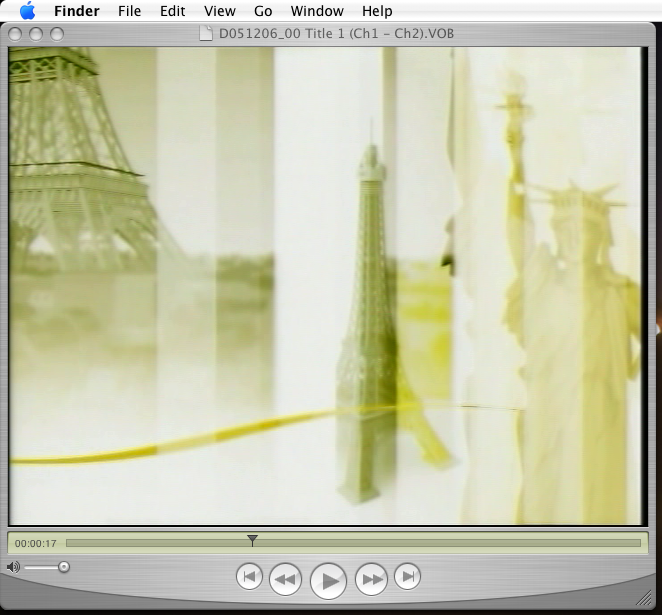Zoom the movie window
The image size is (662, 615).
tap(57, 34)
